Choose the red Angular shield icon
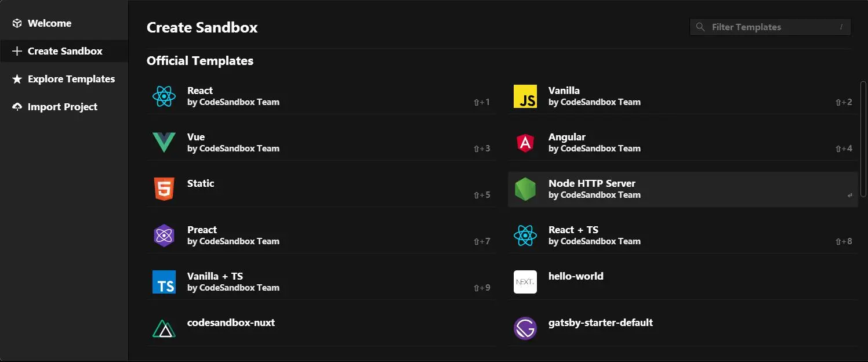Image resolution: width=868 pixels, height=362 pixels. pyautogui.click(x=525, y=143)
